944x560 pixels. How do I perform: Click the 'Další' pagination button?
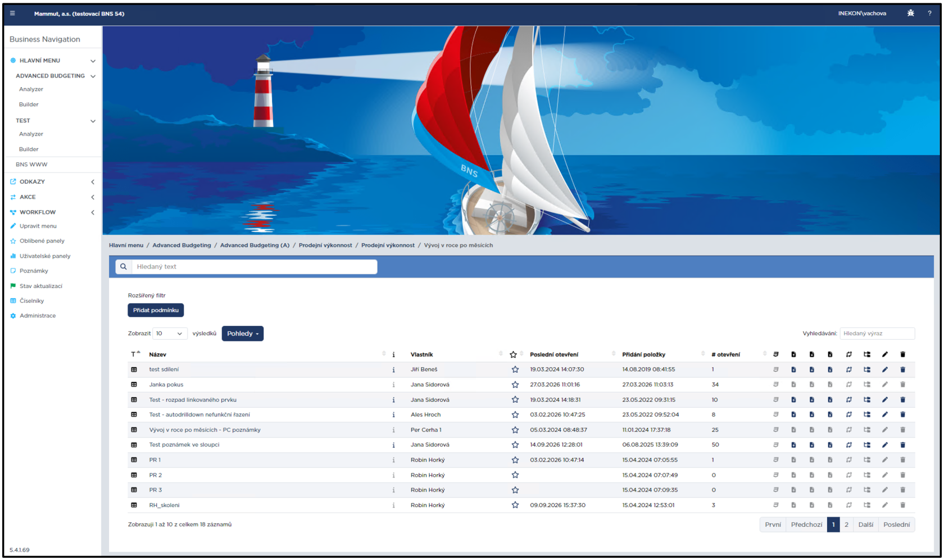click(x=866, y=525)
